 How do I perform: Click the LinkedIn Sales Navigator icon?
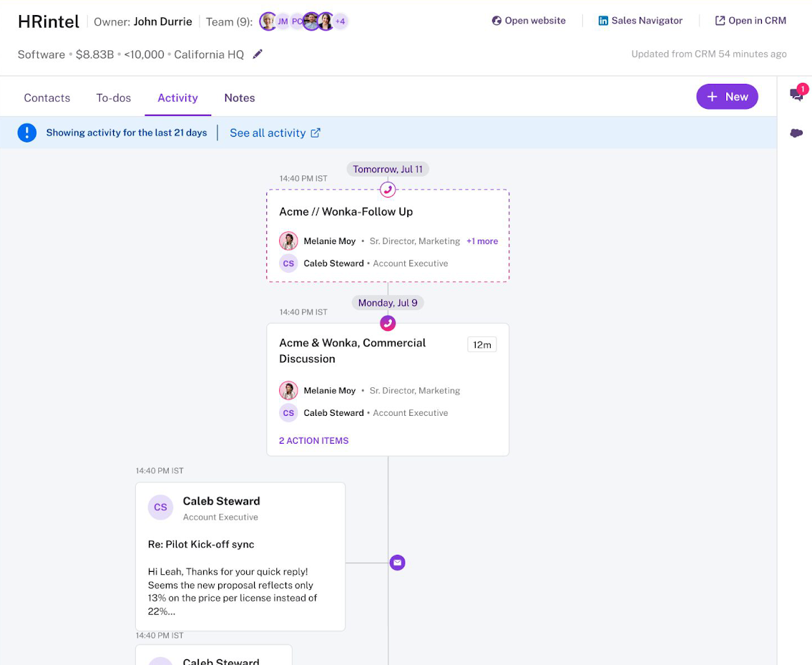point(603,21)
